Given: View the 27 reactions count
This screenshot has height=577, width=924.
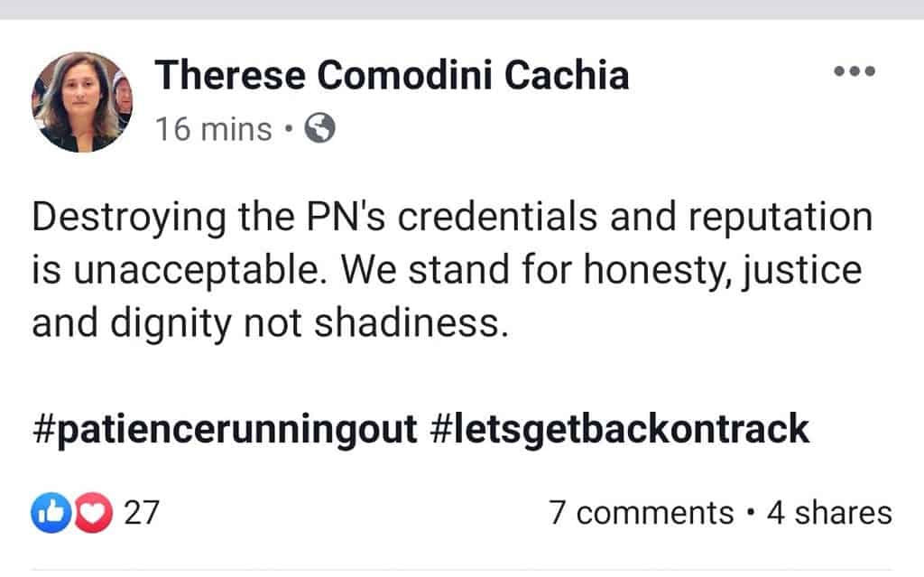Looking at the screenshot, I should [x=141, y=513].
